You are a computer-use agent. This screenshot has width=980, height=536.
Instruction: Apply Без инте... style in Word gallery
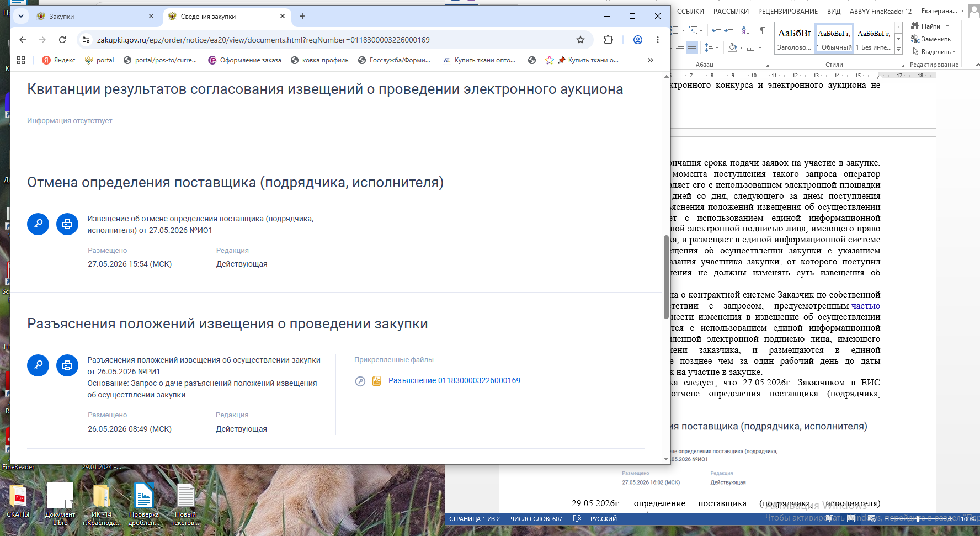(x=874, y=38)
